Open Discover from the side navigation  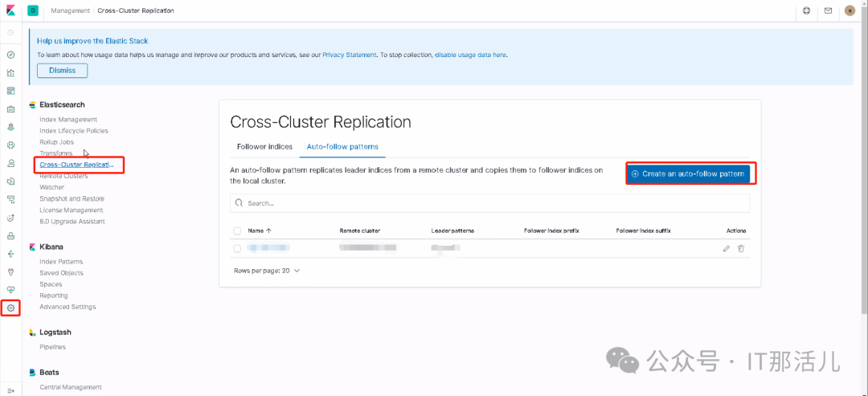pyautogui.click(x=10, y=55)
